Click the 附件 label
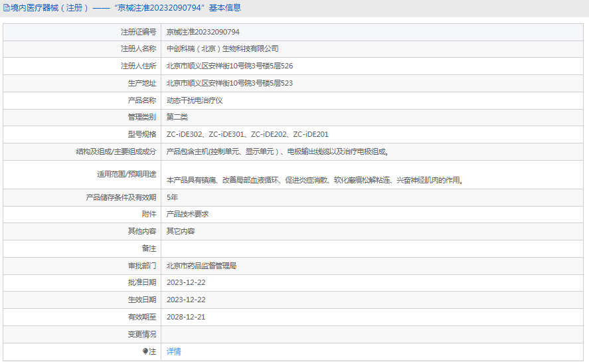Viewport: 589px width, 364px height. tap(149, 214)
